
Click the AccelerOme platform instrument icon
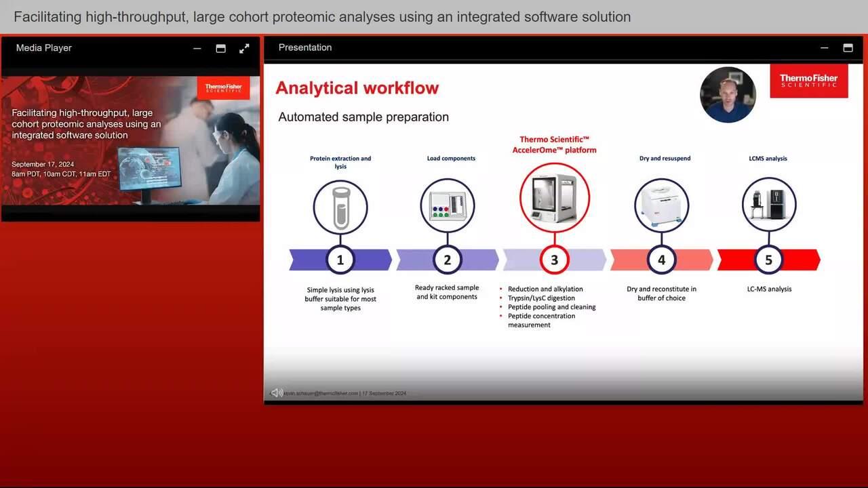(554, 198)
